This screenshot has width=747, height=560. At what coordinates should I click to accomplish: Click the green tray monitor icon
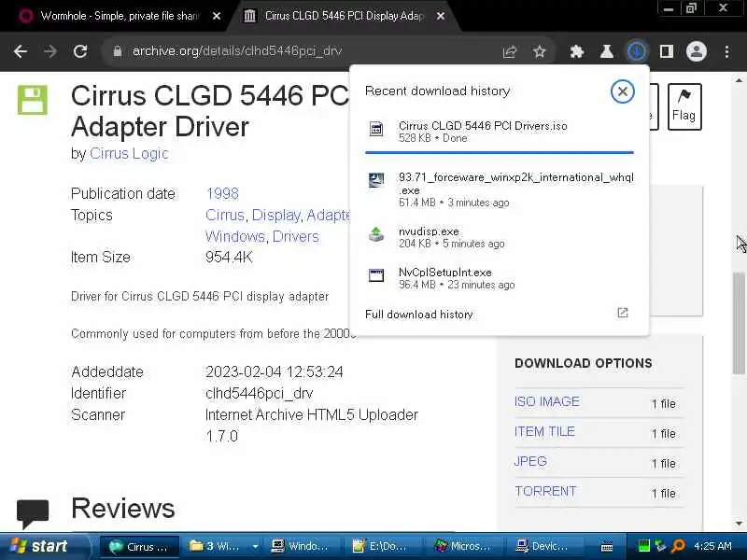tap(643, 546)
